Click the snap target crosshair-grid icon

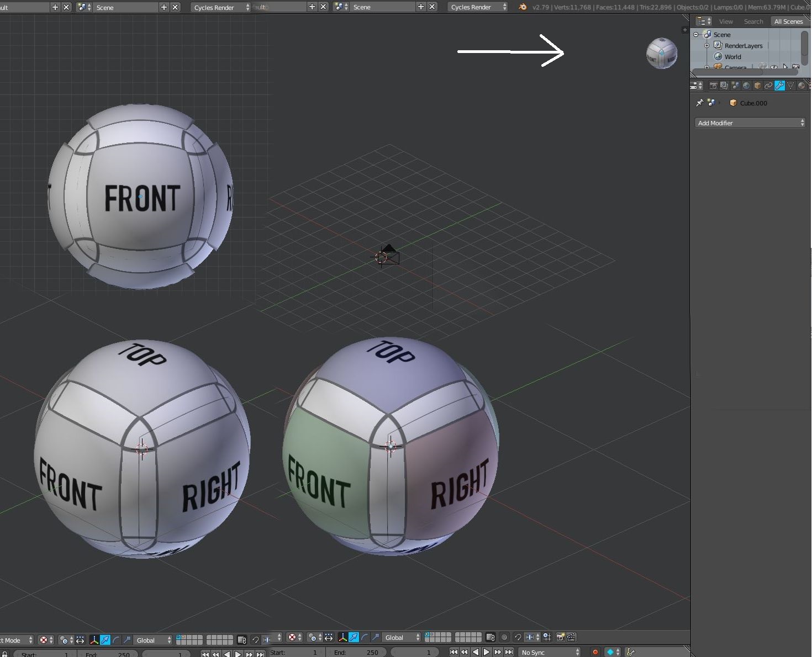547,637
